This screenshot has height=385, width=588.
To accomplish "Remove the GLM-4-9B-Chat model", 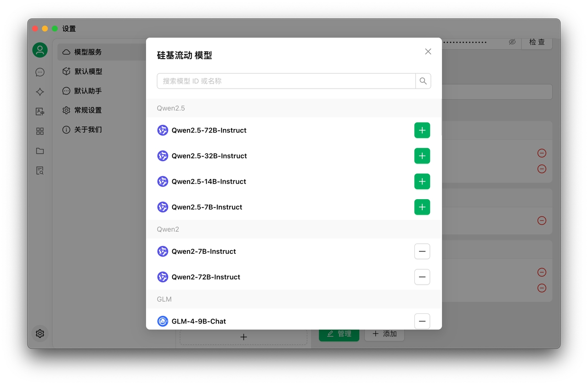I will [422, 321].
